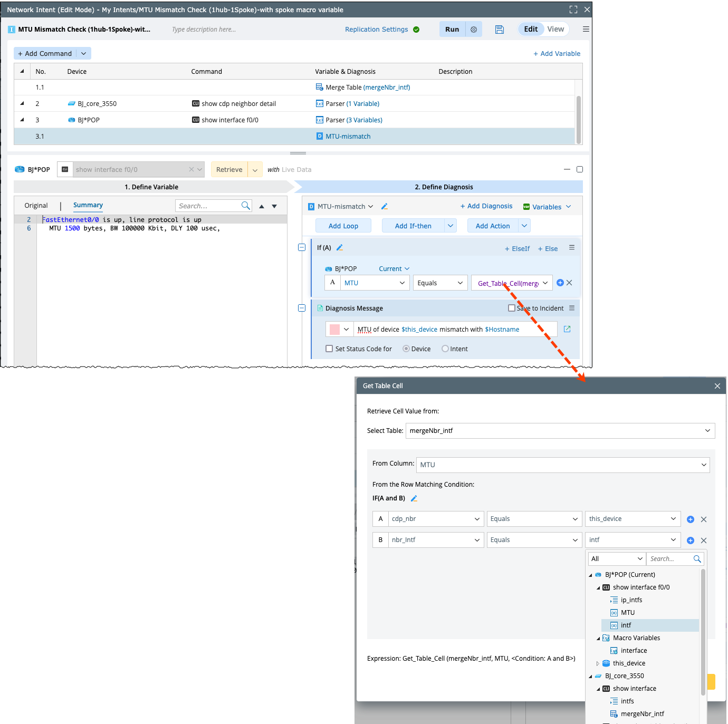Click the search magnifier in Summary pane
The image size is (728, 724).
pos(246,206)
